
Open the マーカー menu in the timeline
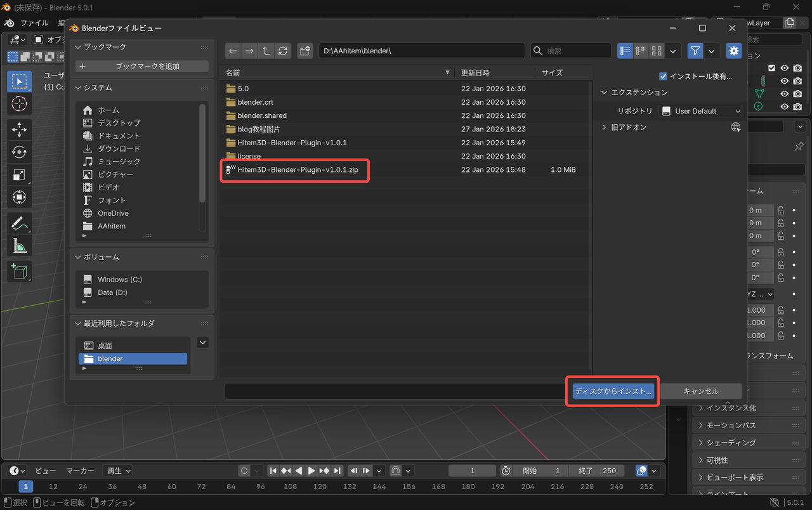[80, 470]
